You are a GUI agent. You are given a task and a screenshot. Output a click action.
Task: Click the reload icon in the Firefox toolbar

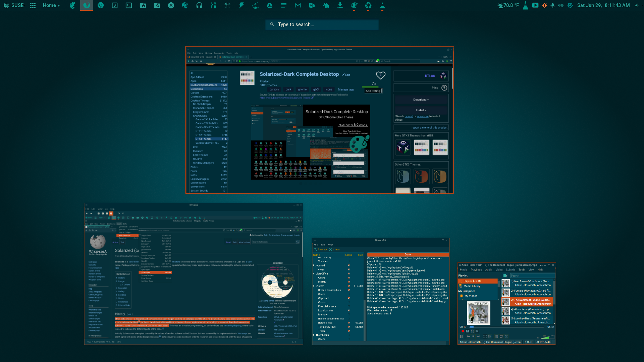coord(229,61)
